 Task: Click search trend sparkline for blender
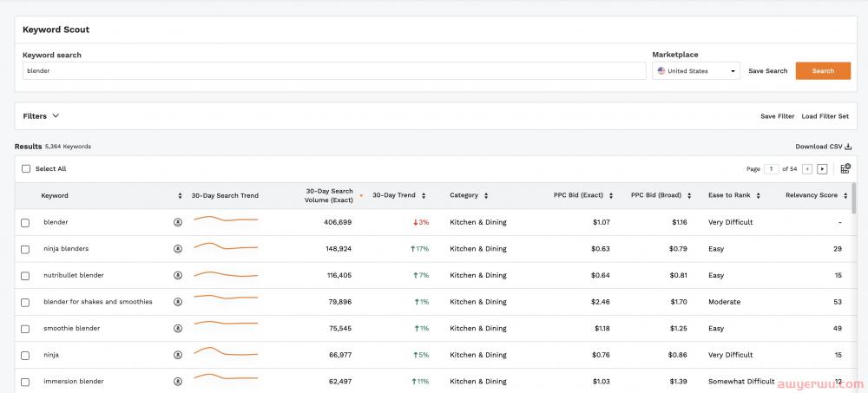tap(226, 219)
